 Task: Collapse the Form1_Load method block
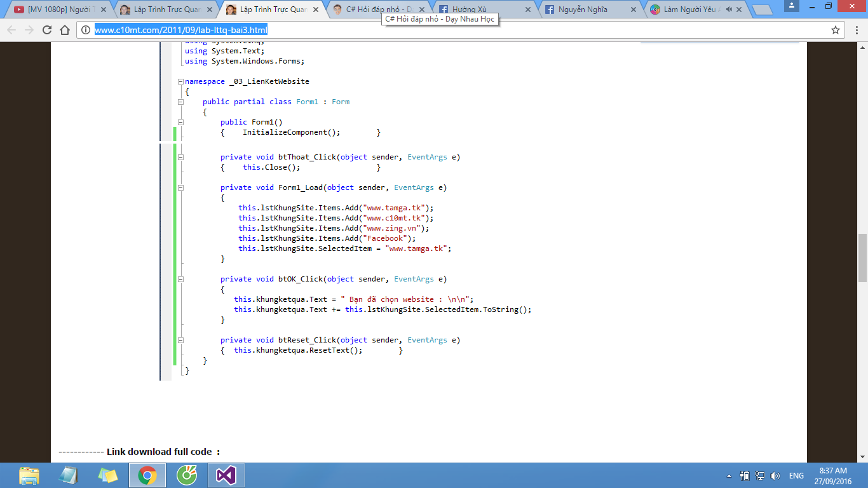pos(180,187)
